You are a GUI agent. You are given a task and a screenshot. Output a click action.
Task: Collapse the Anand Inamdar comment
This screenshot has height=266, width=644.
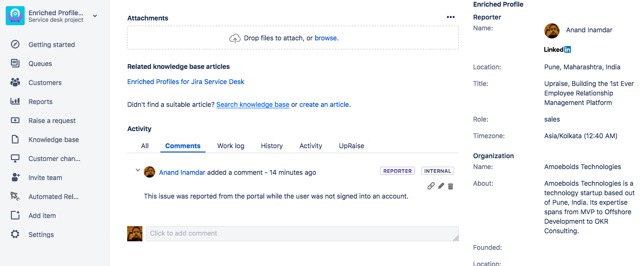tap(138, 170)
